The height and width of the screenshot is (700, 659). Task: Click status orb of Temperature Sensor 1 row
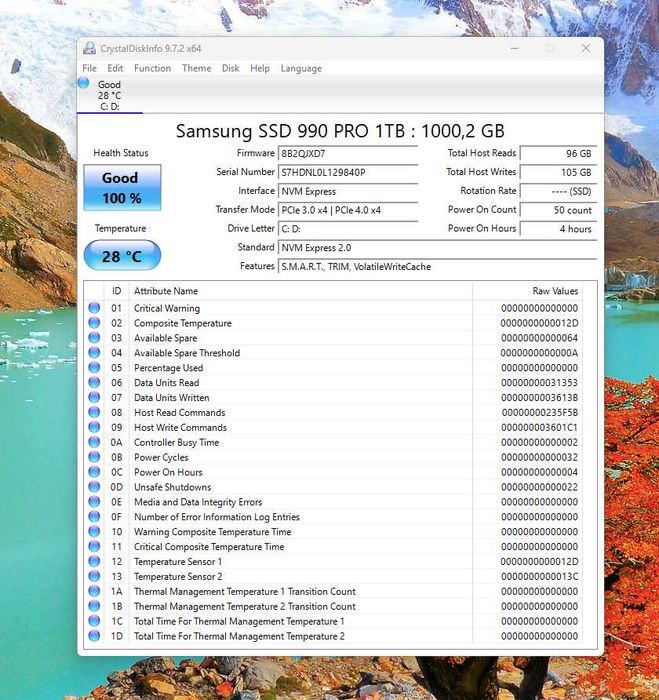coord(94,561)
